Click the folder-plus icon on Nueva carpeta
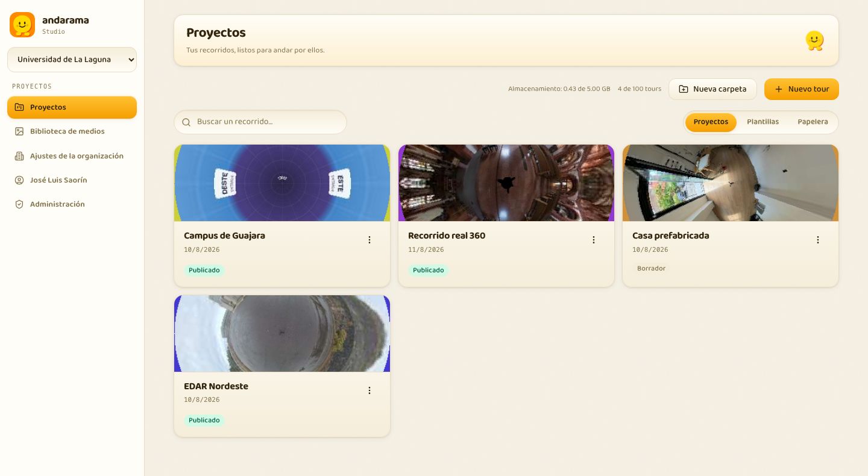 [684, 89]
